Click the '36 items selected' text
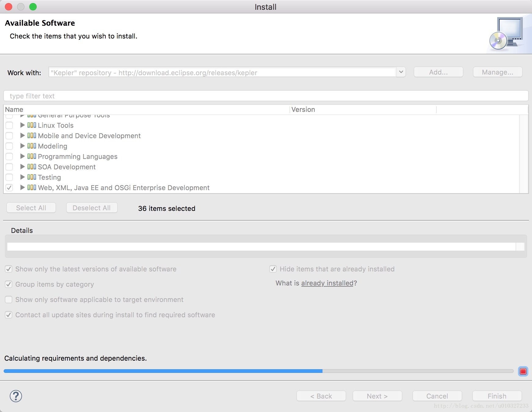 coord(167,208)
